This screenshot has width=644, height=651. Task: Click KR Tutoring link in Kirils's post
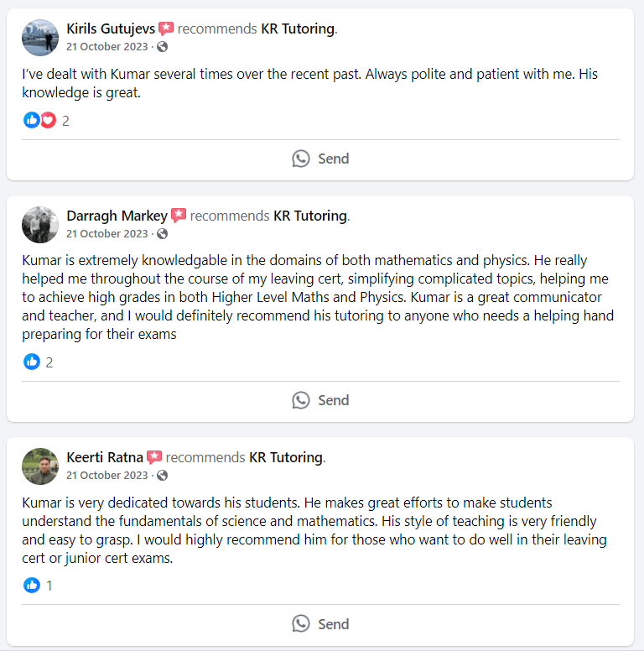click(x=297, y=29)
